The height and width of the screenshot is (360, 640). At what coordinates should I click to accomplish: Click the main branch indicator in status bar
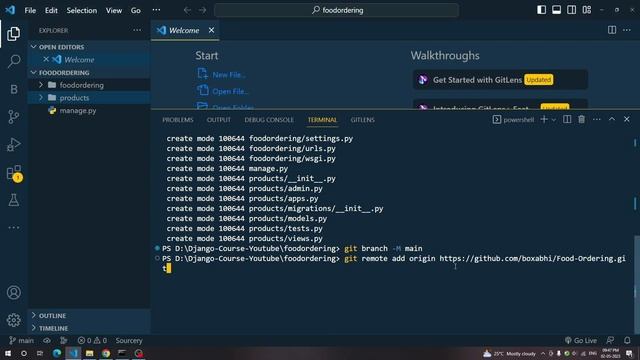pyautogui.click(x=22, y=340)
